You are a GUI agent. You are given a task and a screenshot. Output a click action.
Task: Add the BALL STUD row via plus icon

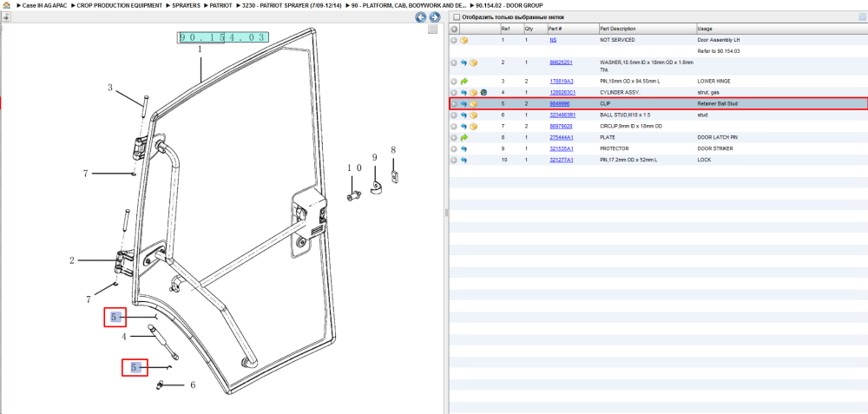click(x=454, y=115)
